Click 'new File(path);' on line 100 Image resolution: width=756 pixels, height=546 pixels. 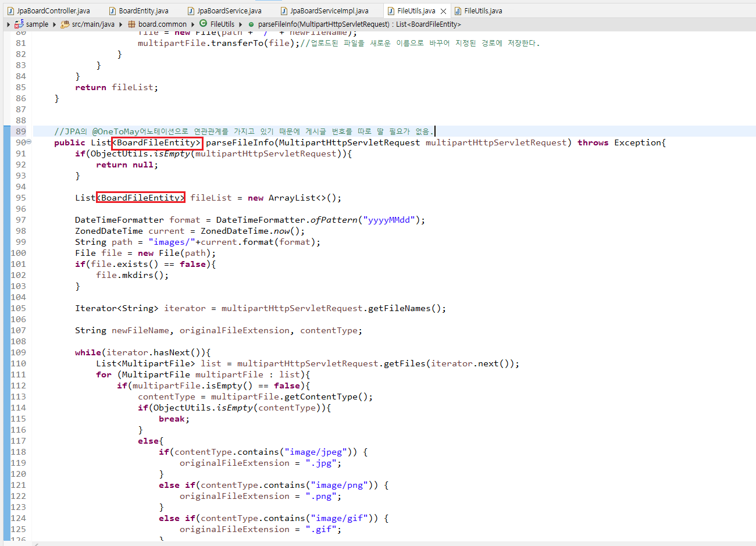point(177,253)
